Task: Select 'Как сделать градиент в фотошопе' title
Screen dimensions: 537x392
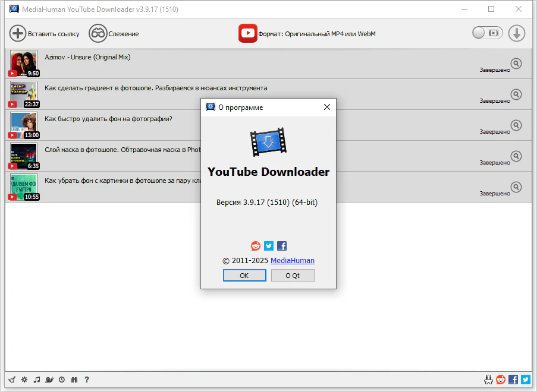Action: (x=156, y=88)
